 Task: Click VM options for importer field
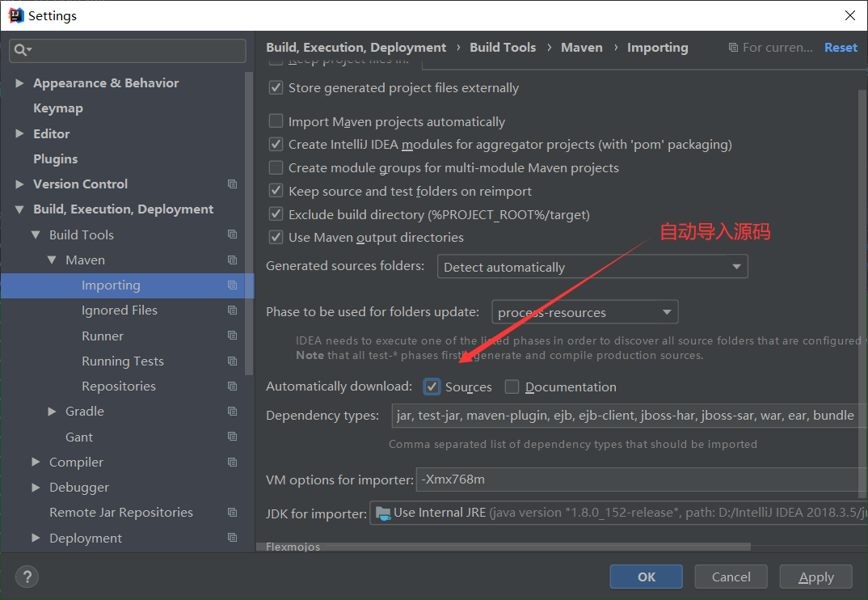point(642,480)
